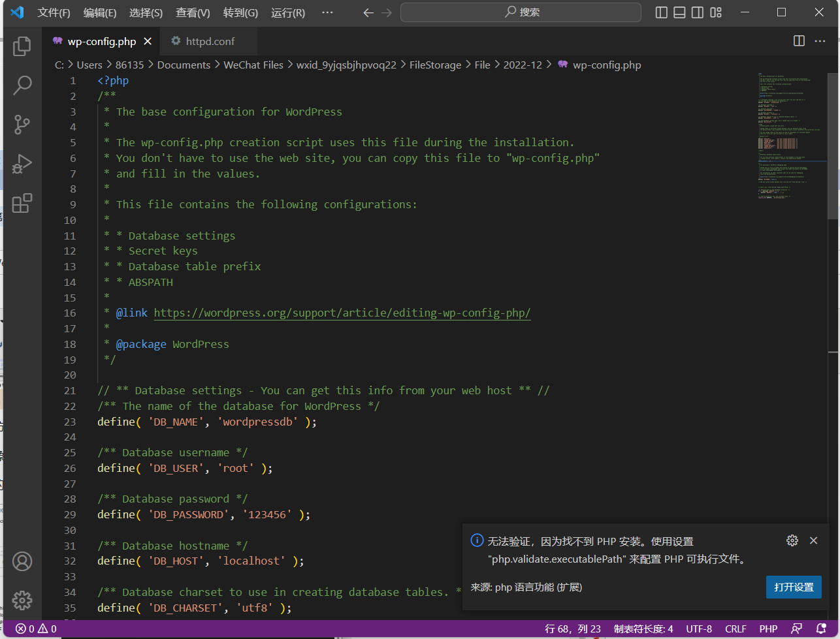Open the 编辑(E) menu
Image resolution: width=840 pixels, height=639 pixels.
click(100, 12)
